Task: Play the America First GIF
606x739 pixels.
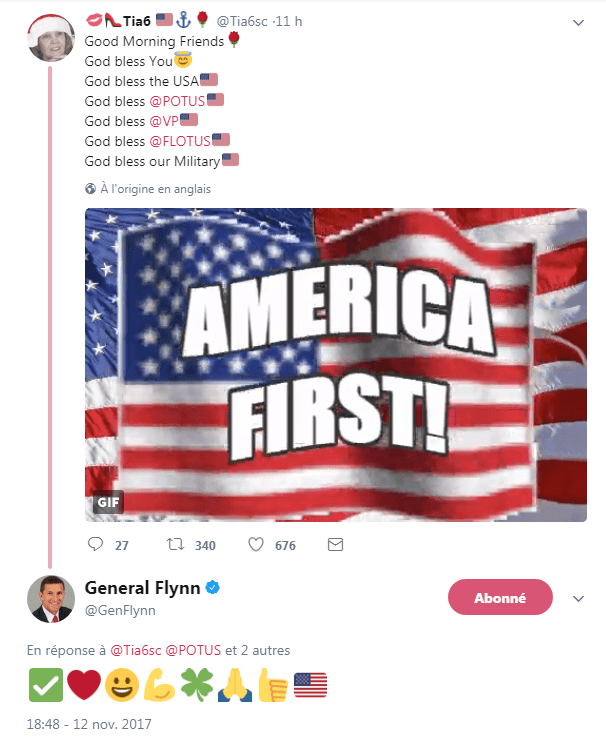Action: click(x=335, y=365)
